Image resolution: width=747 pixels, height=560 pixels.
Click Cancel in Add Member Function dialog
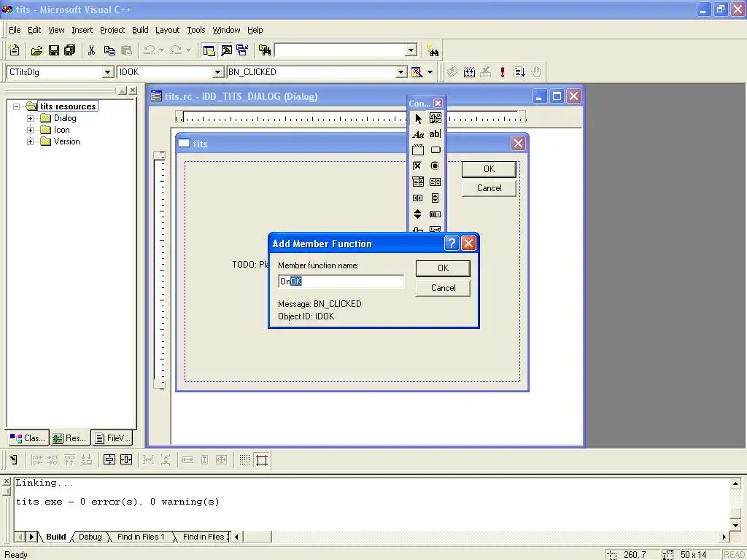tap(443, 288)
